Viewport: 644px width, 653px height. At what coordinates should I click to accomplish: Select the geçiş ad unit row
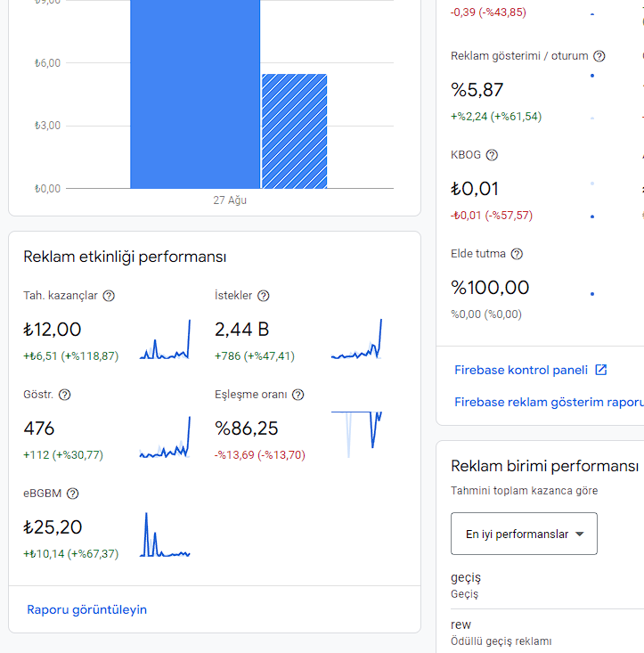548,585
